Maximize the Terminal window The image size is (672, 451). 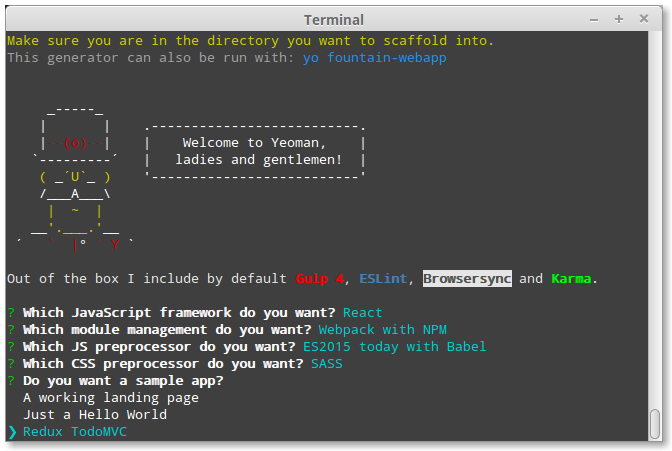pyautogui.click(x=620, y=19)
